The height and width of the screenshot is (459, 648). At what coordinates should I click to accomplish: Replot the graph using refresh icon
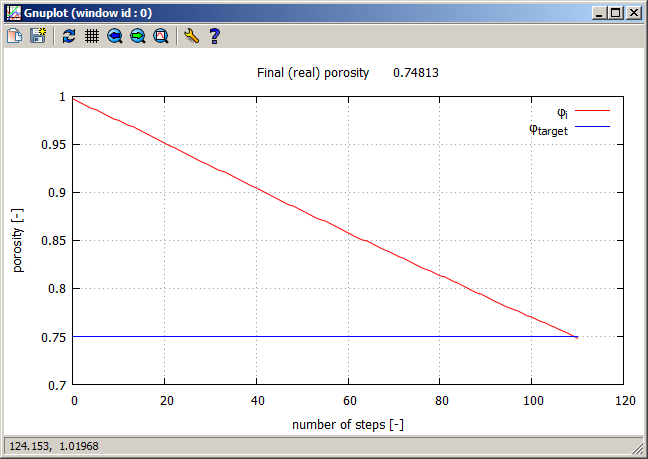point(68,36)
